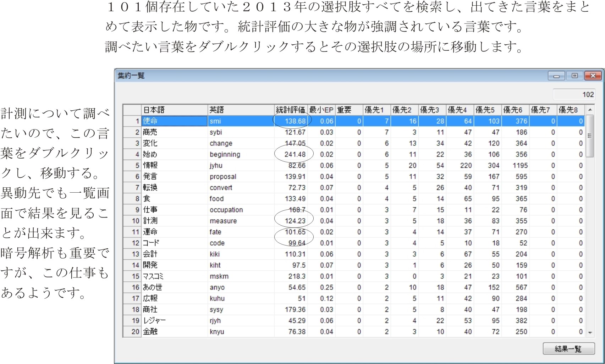Click the 英語 column header

pyautogui.click(x=240, y=110)
